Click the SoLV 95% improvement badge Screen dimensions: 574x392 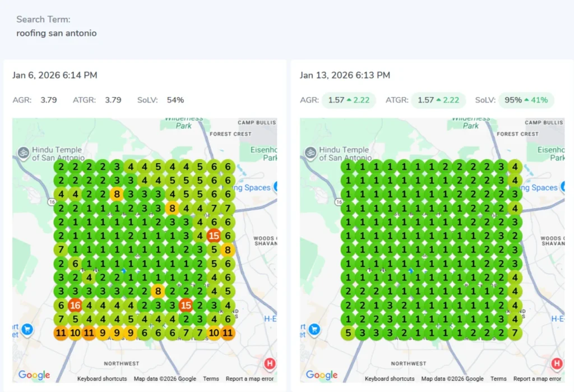[x=526, y=100]
